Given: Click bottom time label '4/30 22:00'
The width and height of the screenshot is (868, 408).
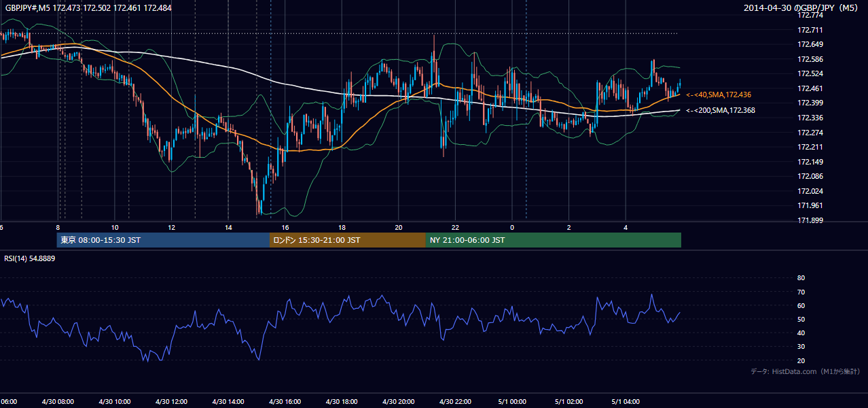Looking at the screenshot, I should coord(455,402).
